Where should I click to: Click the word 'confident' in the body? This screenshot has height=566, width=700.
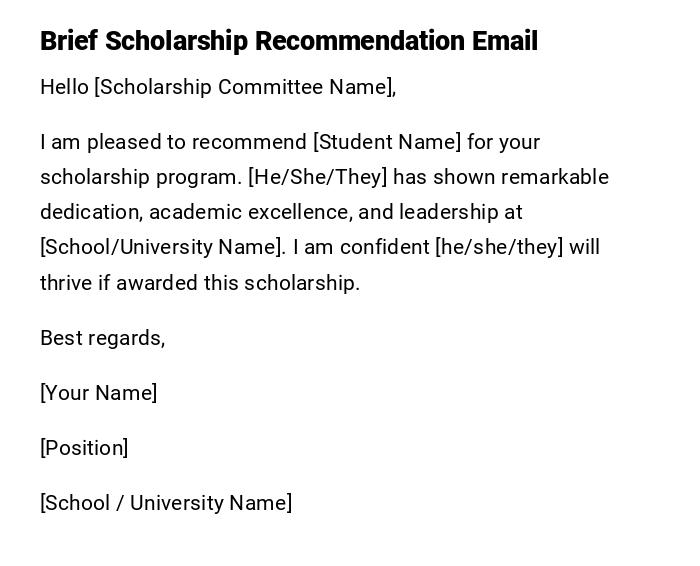pos(385,247)
